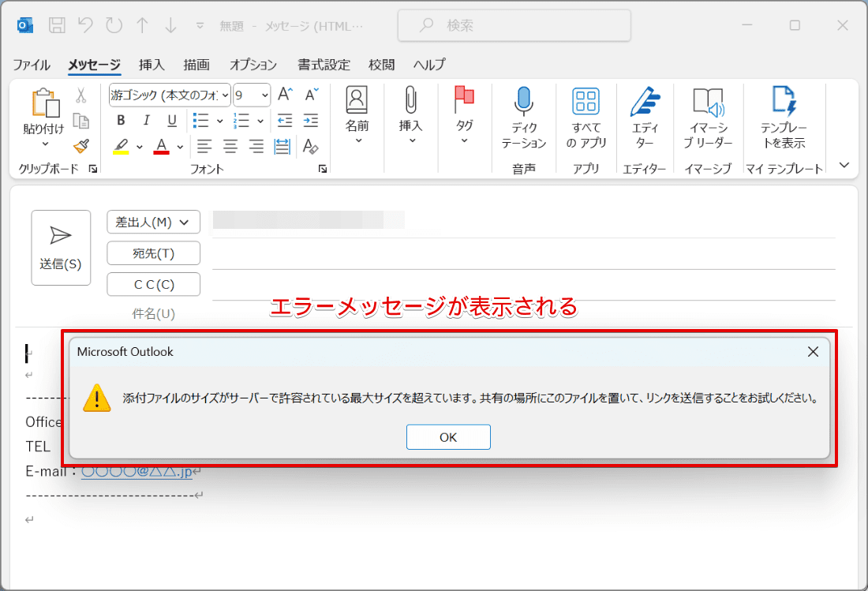Open the 校閲 (Review) tab
The width and height of the screenshot is (868, 591).
pyautogui.click(x=382, y=65)
